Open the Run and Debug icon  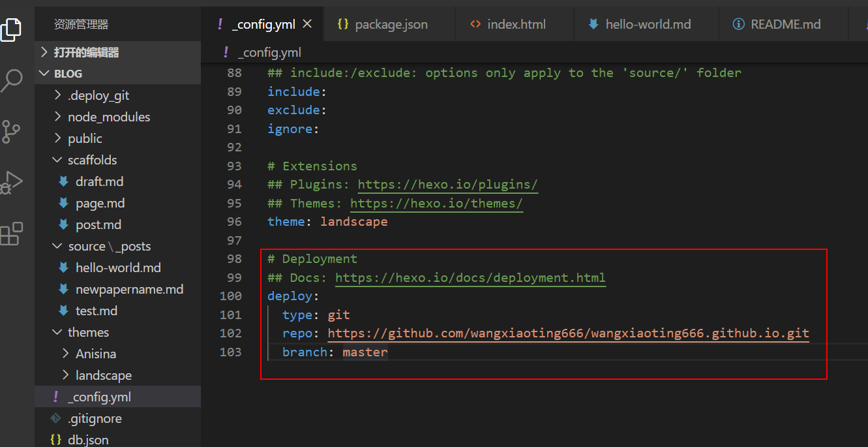(12, 182)
